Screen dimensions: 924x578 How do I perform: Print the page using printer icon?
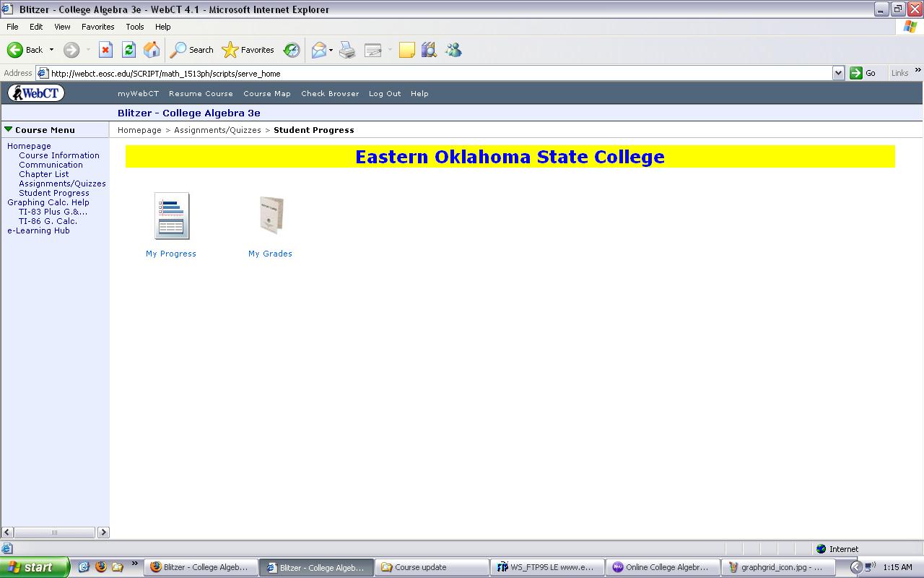347,50
